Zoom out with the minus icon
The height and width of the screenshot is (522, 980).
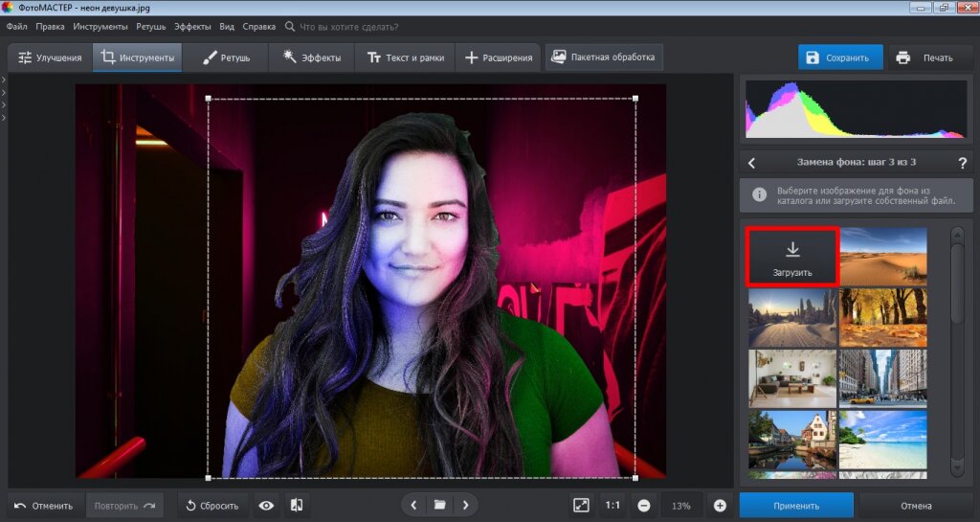[644, 505]
